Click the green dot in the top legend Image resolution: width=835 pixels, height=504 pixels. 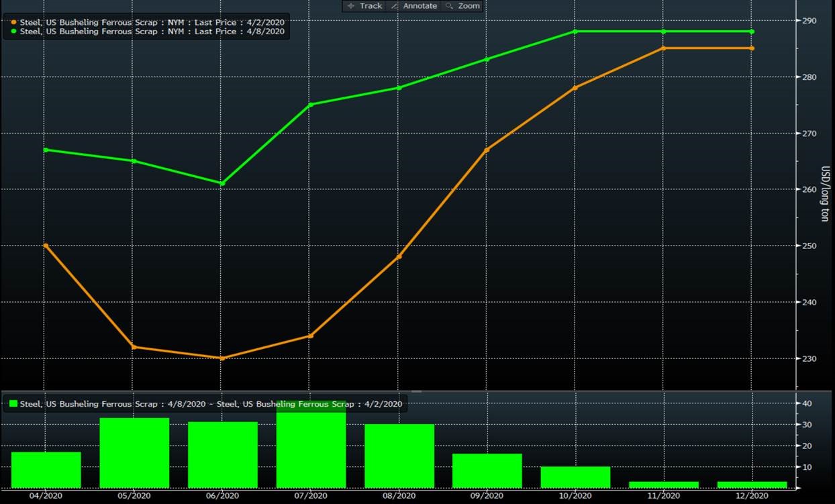[13, 31]
